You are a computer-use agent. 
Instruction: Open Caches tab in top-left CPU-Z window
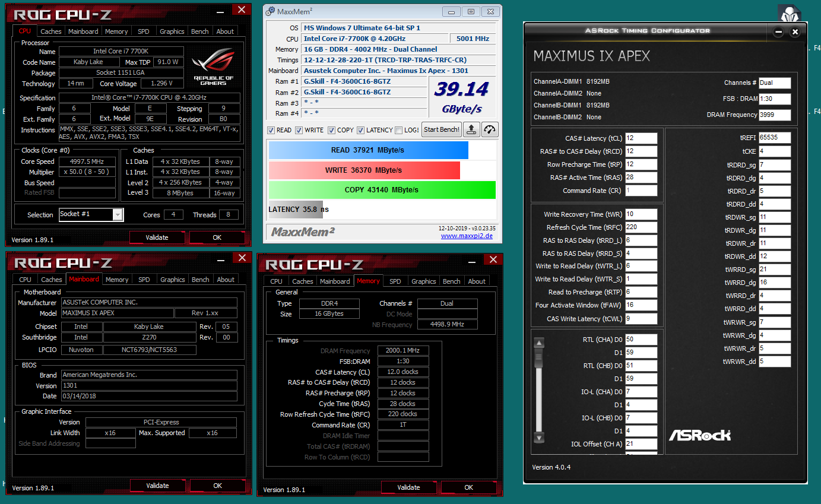tap(51, 31)
